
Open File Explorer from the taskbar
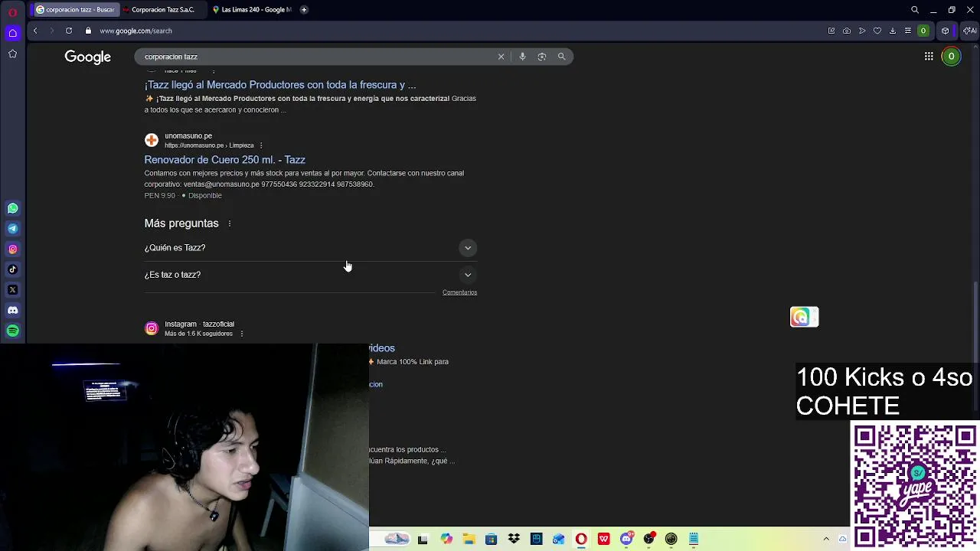click(469, 539)
